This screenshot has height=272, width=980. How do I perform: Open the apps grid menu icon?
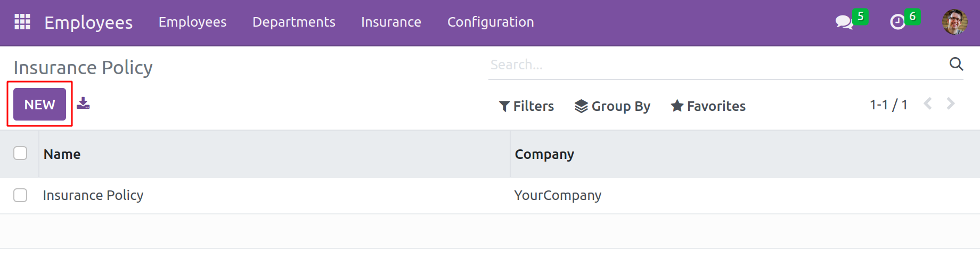(22, 22)
